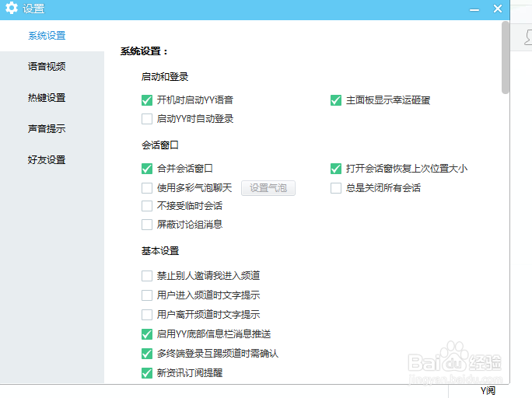Uncheck 主面板显示幸运砸蛋 option
532x398 pixels.
coord(336,100)
